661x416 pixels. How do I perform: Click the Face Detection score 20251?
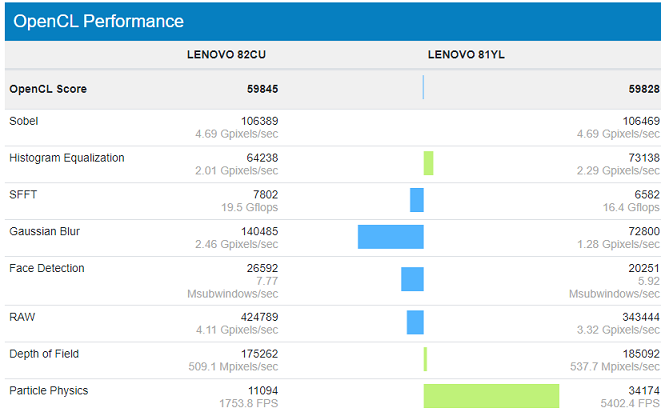[x=644, y=268]
